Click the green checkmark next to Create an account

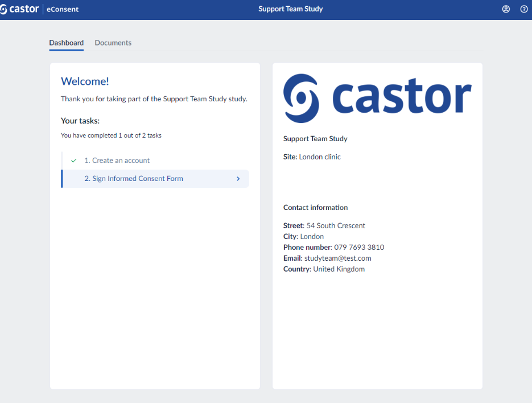click(73, 161)
